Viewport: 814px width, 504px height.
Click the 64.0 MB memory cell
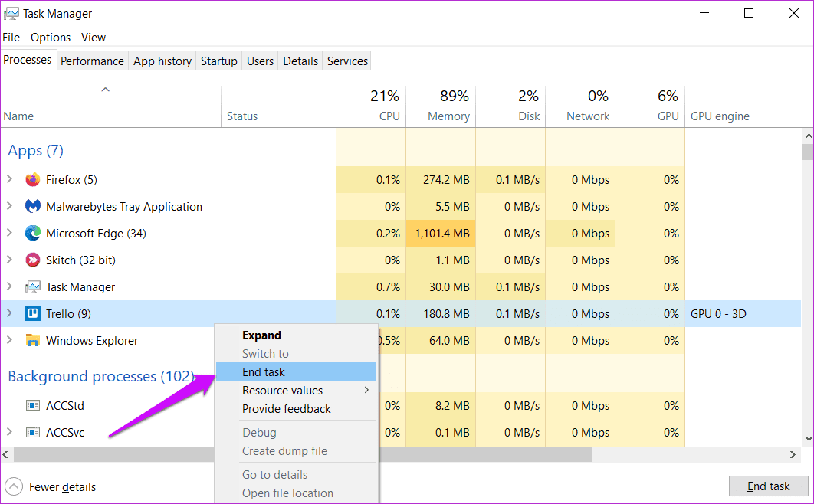pos(441,341)
